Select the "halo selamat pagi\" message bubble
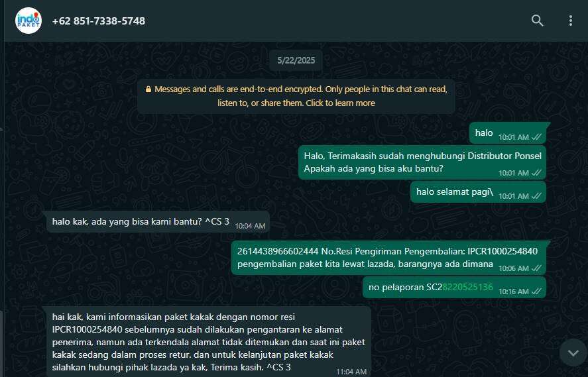This screenshot has width=588, height=377. 478,192
